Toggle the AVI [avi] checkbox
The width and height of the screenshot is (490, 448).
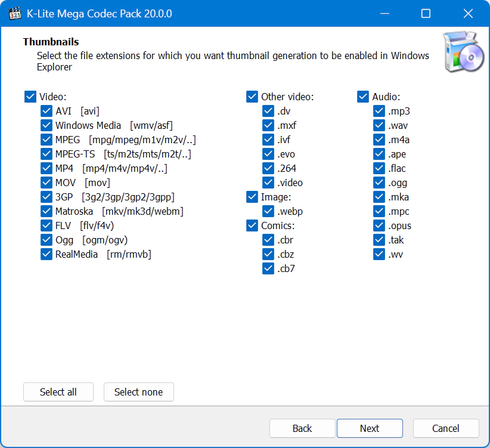pyautogui.click(x=46, y=111)
